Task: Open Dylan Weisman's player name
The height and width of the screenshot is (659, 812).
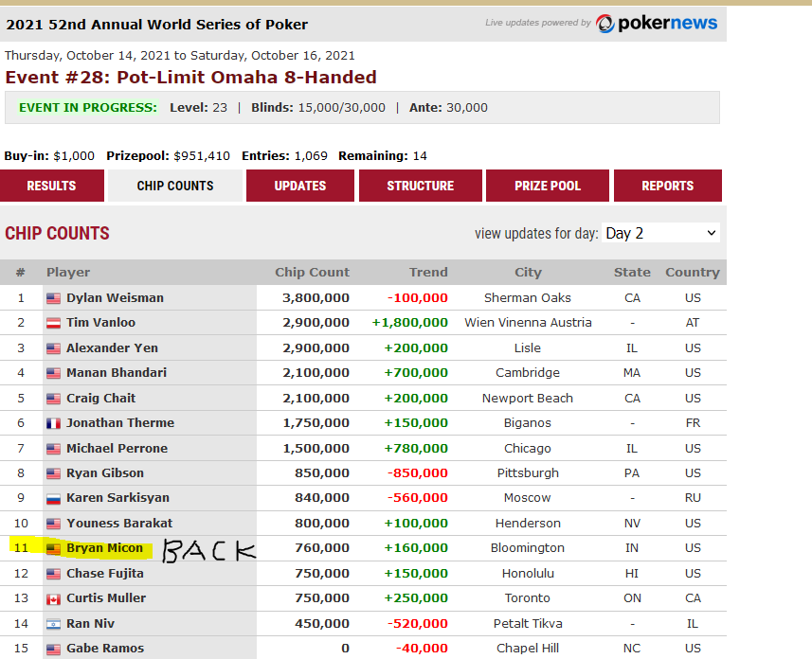Action: click(115, 297)
